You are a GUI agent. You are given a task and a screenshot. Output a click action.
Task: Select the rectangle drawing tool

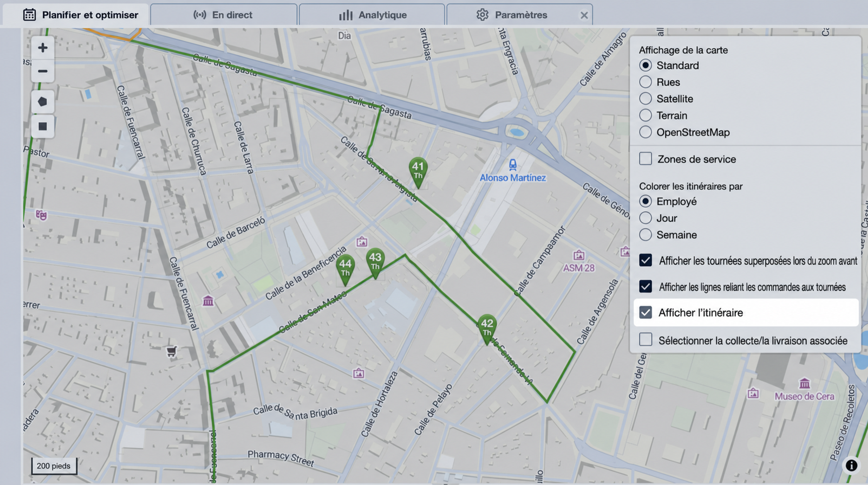tap(42, 126)
